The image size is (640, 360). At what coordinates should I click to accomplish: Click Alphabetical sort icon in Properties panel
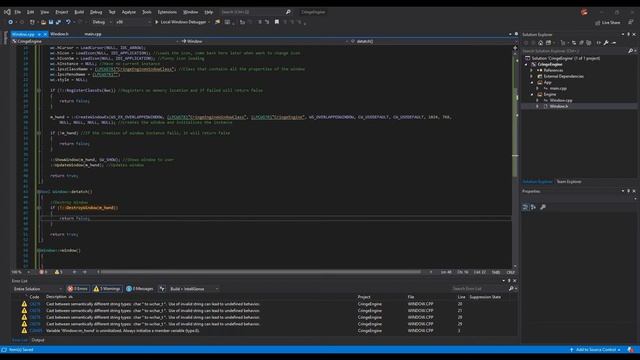[x=533, y=207]
